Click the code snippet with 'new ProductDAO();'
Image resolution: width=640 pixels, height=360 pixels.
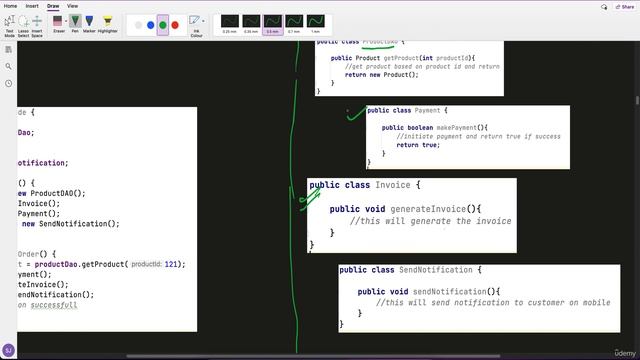point(107,219)
